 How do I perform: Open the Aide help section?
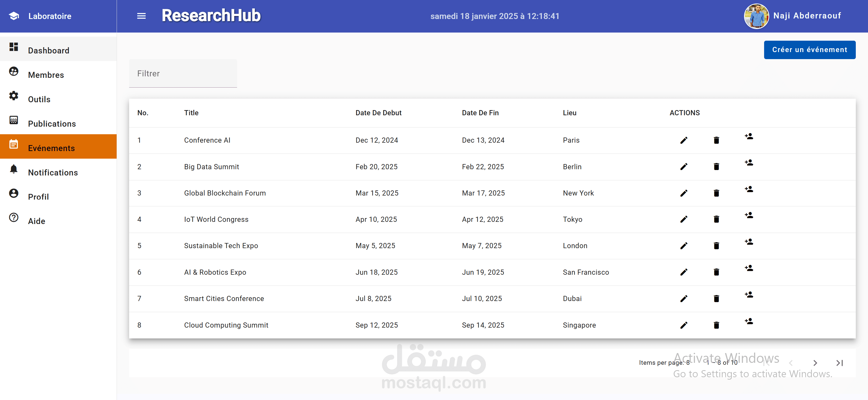(36, 221)
